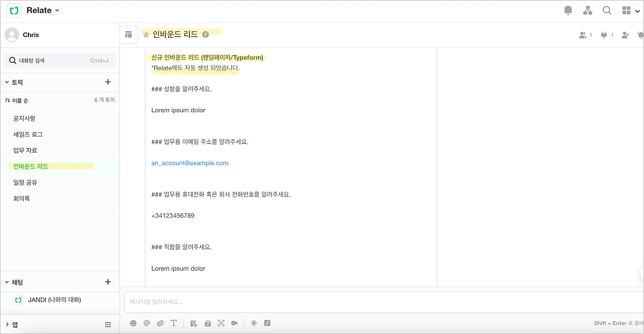644x334 pixels.
Task: Click the search magnifier in the header
Action: tap(607, 10)
